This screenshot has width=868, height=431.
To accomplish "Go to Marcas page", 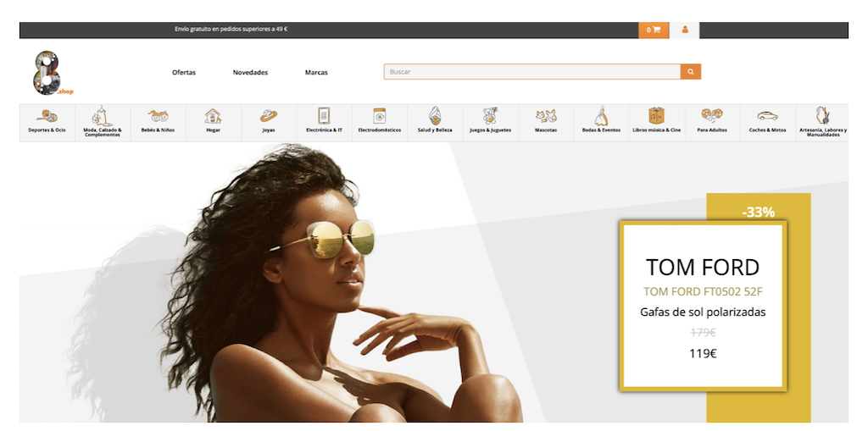I will tap(316, 73).
